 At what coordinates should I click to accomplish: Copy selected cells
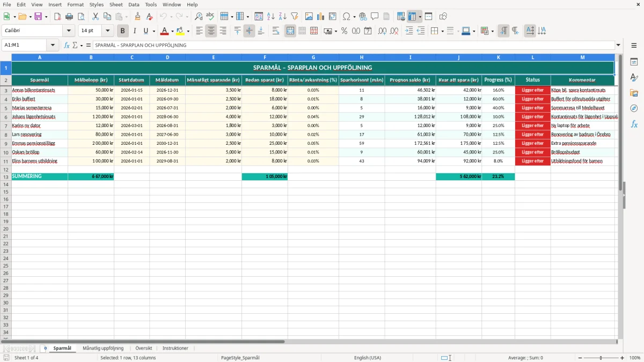coord(107,17)
